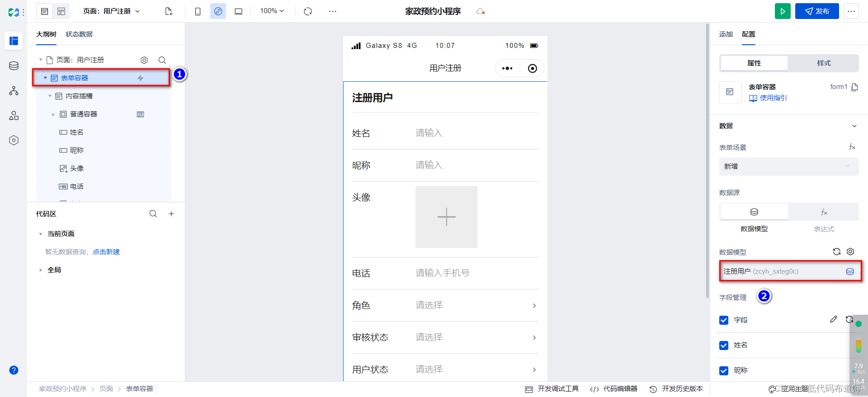This screenshot has height=397, width=868.
Task: Search the outline tree
Action: pos(162,60)
